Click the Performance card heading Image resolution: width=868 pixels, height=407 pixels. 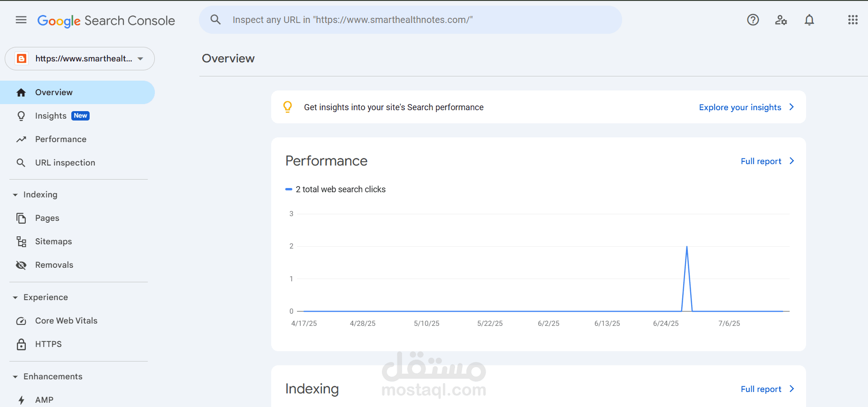[327, 161]
